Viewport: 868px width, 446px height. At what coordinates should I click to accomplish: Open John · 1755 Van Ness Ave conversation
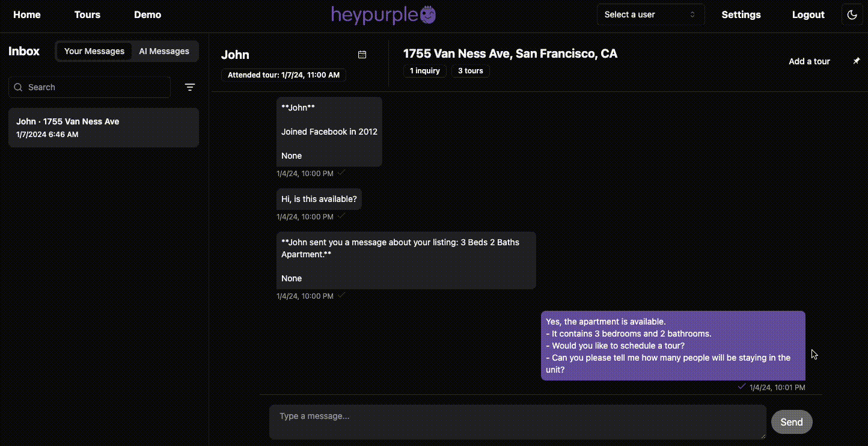(103, 127)
